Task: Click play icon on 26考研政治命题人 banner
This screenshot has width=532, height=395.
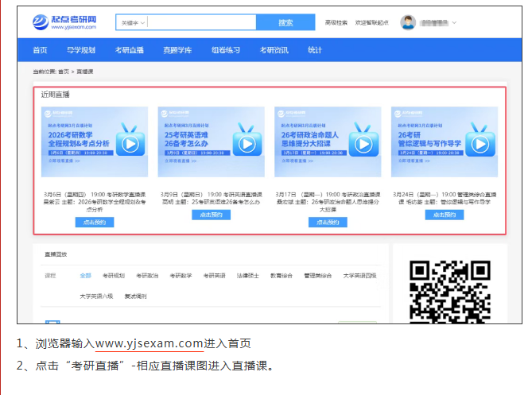Action: pos(363,144)
